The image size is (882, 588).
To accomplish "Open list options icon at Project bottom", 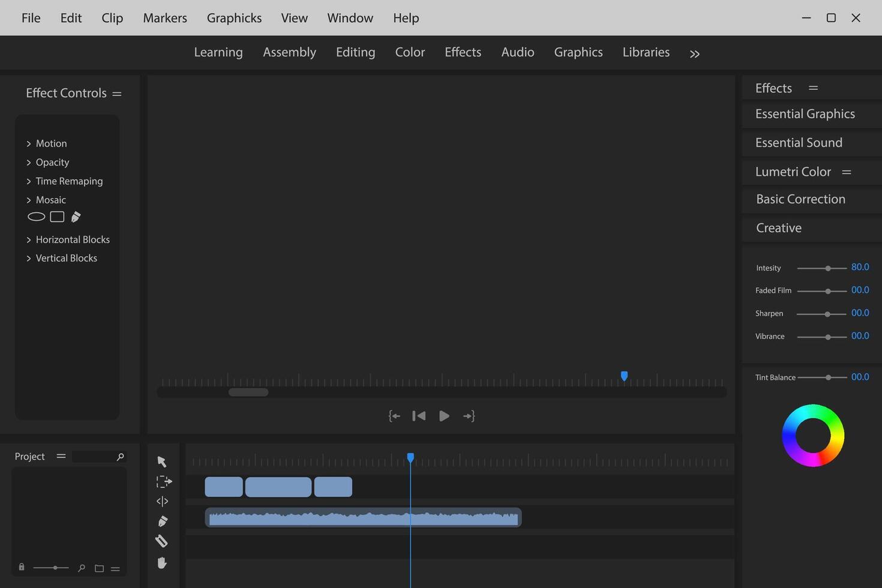I will click(116, 569).
